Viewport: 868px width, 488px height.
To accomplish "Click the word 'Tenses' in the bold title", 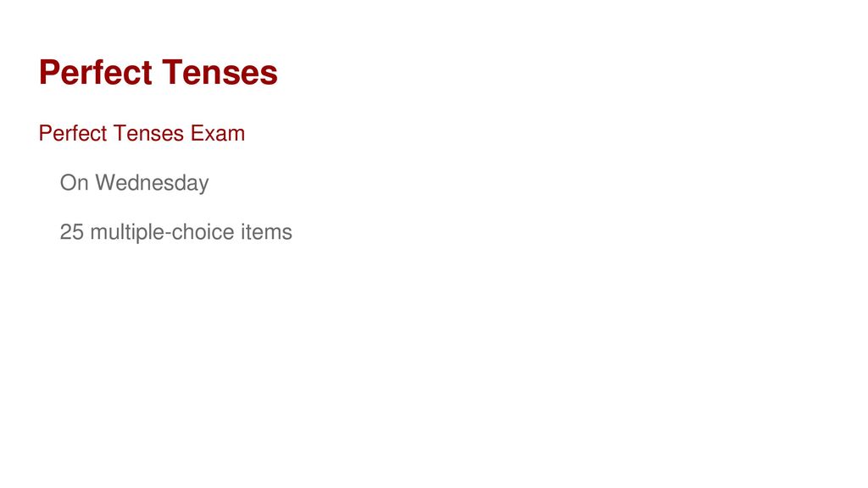I will point(220,73).
